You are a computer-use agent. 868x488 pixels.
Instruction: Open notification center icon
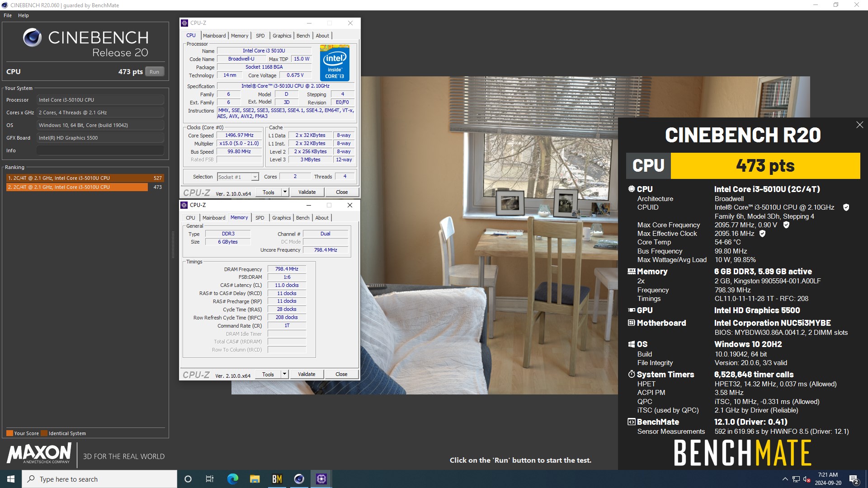[854, 479]
